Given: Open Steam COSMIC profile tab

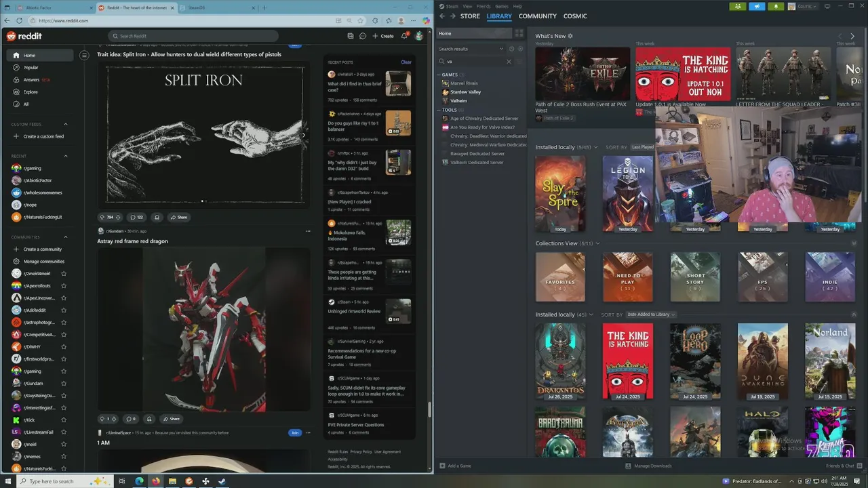Looking at the screenshot, I should (575, 16).
